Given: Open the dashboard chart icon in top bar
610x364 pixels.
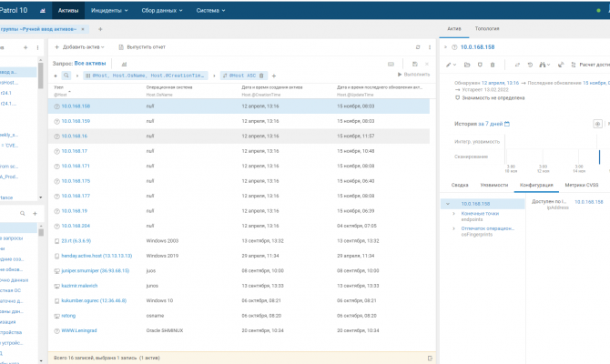Looking at the screenshot, I should tap(42, 10).
